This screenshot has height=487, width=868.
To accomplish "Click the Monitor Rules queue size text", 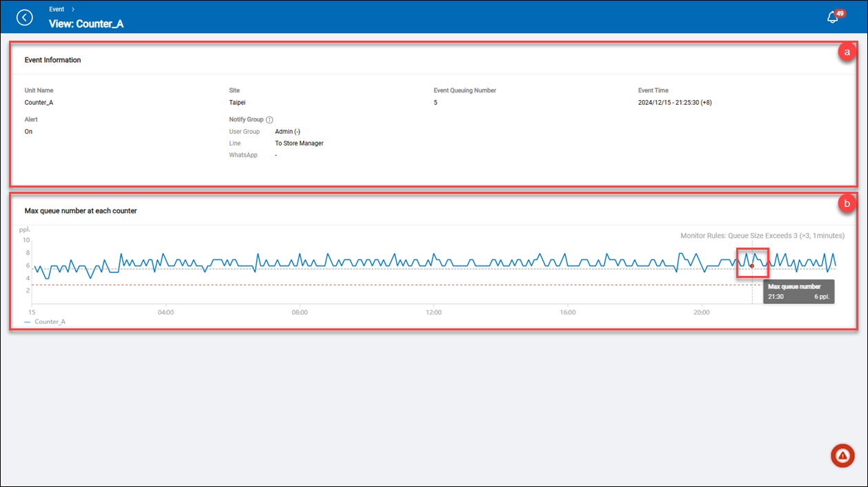I will (762, 236).
